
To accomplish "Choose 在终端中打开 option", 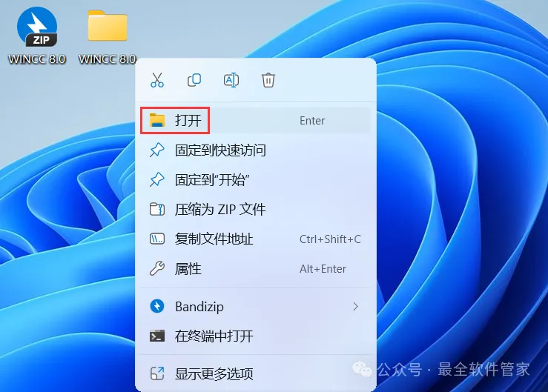I will click(x=255, y=336).
